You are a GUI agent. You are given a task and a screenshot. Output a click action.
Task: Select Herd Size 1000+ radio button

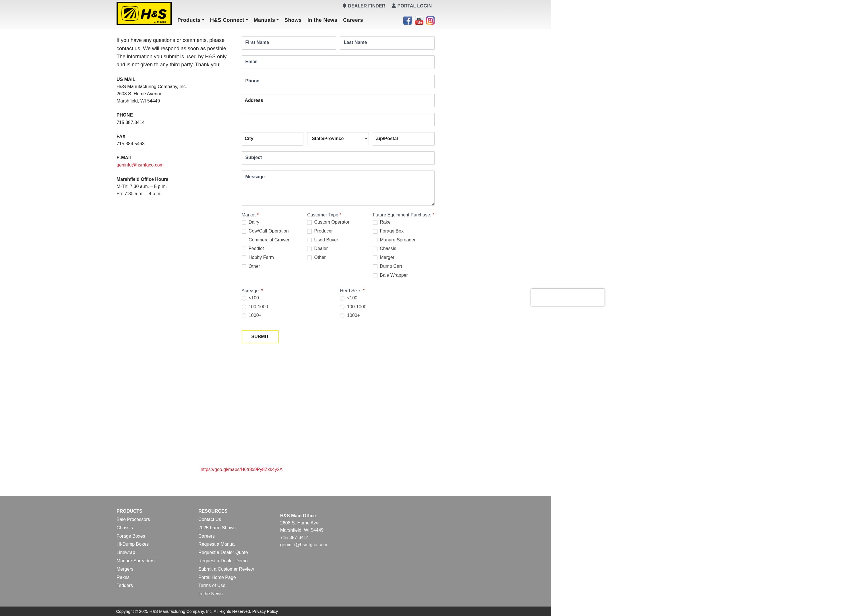(342, 316)
